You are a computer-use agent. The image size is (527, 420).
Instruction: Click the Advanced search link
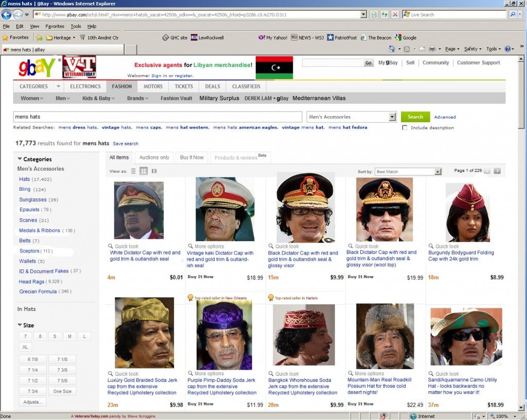tap(445, 117)
